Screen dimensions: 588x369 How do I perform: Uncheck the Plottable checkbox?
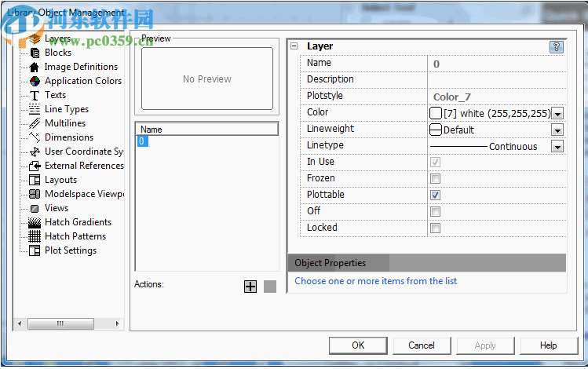tap(436, 195)
